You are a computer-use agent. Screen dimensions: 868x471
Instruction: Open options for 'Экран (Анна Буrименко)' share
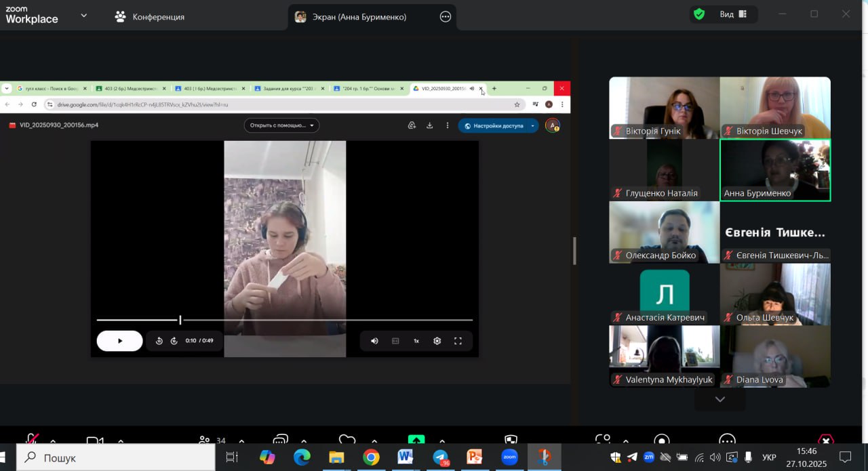tap(446, 17)
